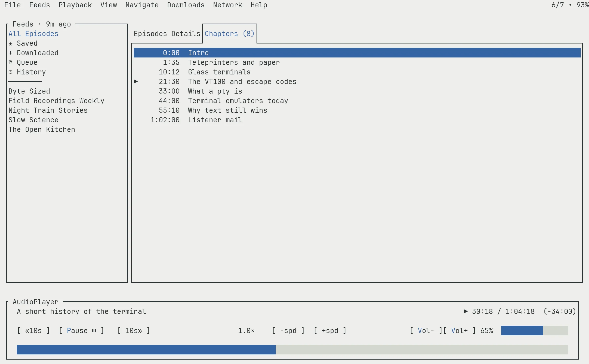Open the Downloads menu
The image size is (589, 364).
(186, 5)
